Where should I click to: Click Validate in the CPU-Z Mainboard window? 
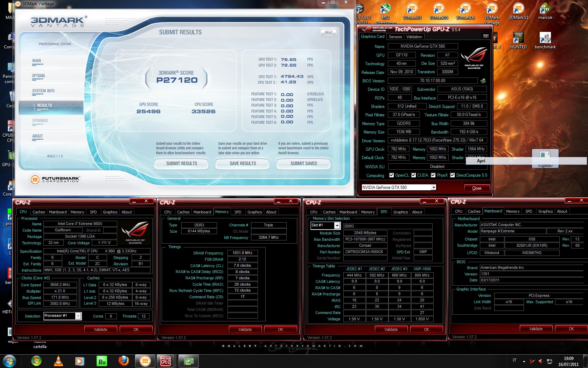pyautogui.click(x=536, y=329)
